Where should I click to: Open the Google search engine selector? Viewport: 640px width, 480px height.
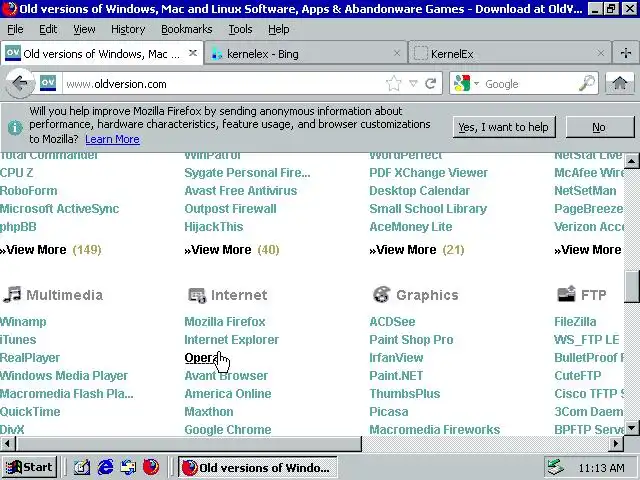pyautogui.click(x=466, y=84)
